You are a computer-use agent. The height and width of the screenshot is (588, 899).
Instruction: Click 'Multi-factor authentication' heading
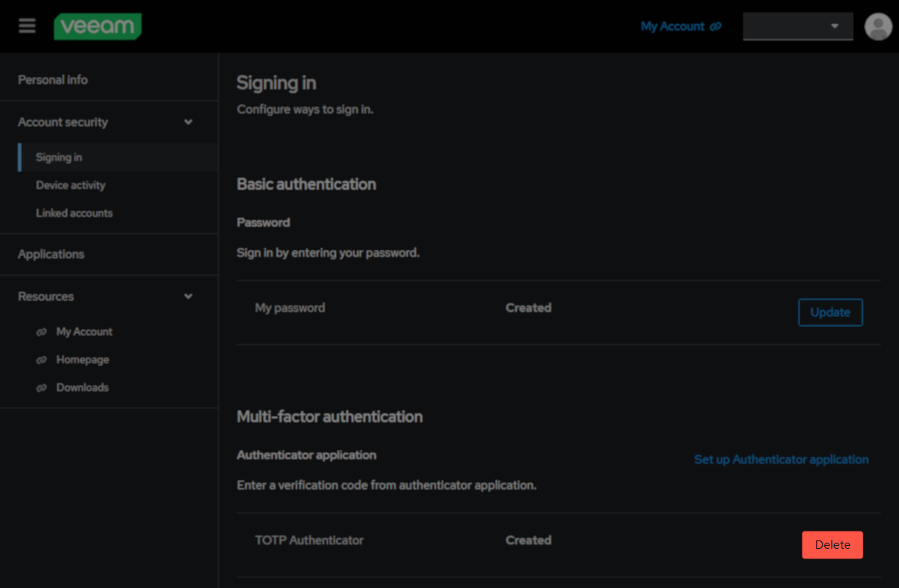[330, 417]
